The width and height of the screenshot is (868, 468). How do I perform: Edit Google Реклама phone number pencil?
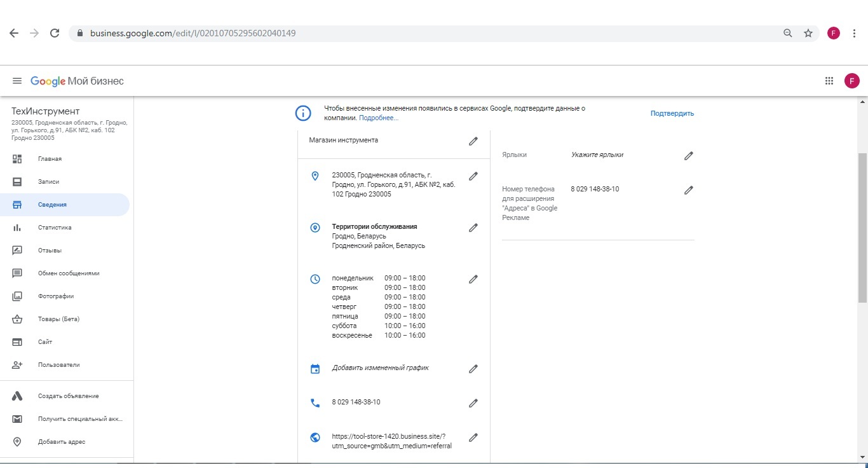click(689, 190)
